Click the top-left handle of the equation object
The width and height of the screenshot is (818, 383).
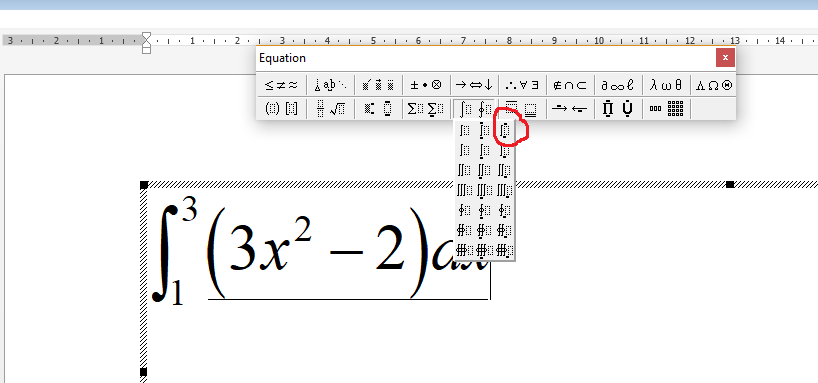(144, 184)
